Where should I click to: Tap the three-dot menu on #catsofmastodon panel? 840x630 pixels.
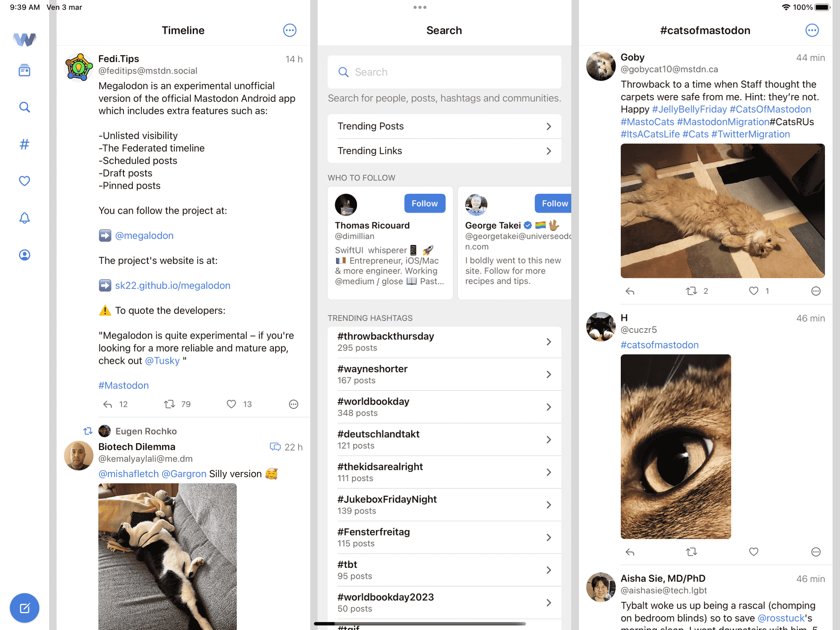(812, 30)
